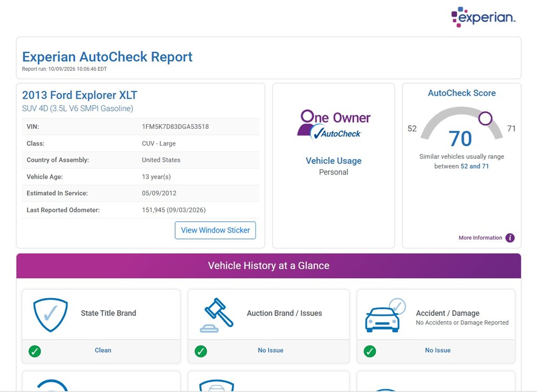The image size is (537, 392).
Task: Click the score number 70
Action: tap(460, 139)
